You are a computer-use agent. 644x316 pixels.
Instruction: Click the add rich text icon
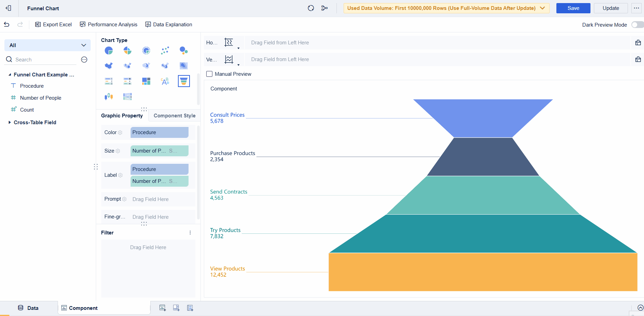click(x=190, y=307)
